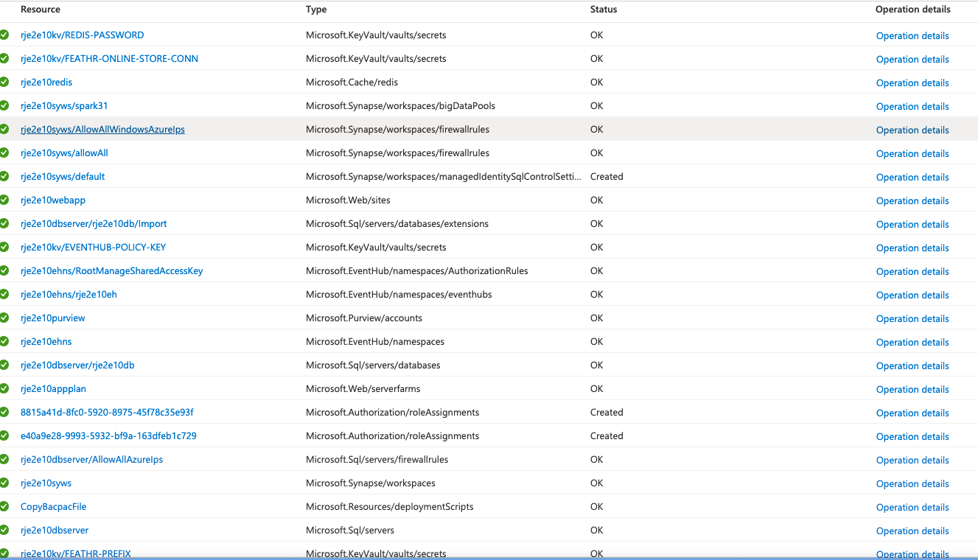Click the Type column header
The width and height of the screenshot is (978, 560).
point(316,10)
